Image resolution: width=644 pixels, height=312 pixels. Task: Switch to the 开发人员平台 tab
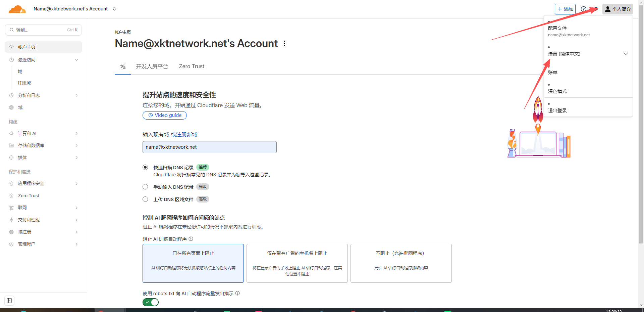click(152, 66)
